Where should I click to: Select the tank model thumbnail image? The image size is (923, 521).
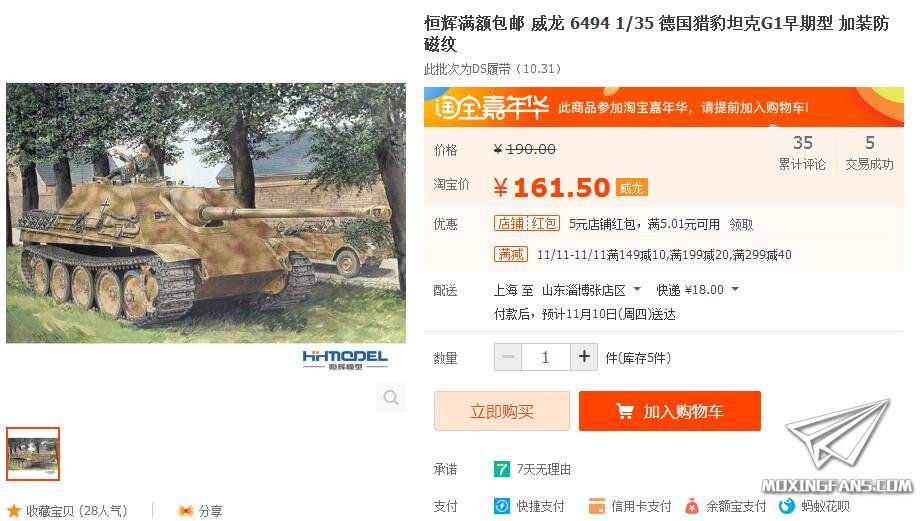tap(33, 454)
